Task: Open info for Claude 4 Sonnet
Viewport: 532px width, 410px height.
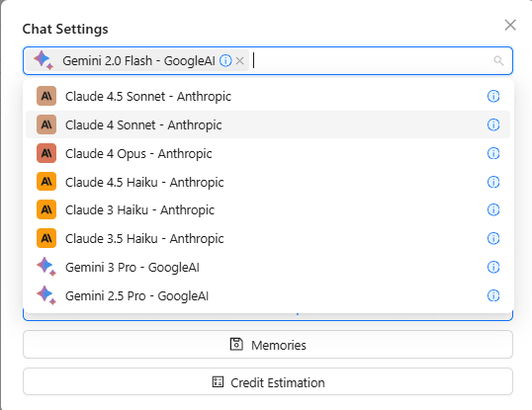Action: 493,124
